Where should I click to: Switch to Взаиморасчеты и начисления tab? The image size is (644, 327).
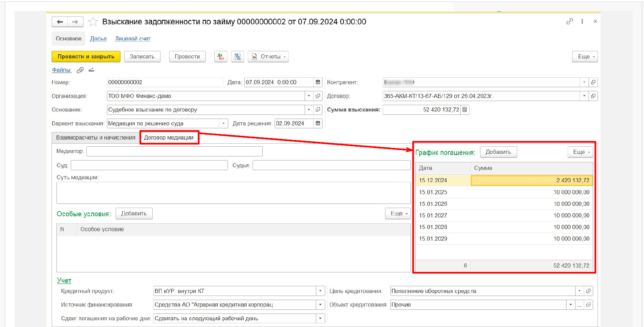[96, 138]
